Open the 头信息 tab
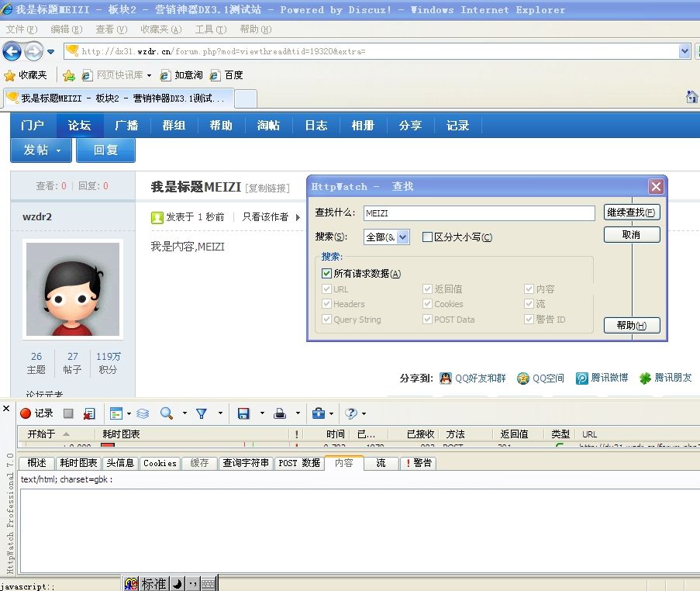 [120, 463]
